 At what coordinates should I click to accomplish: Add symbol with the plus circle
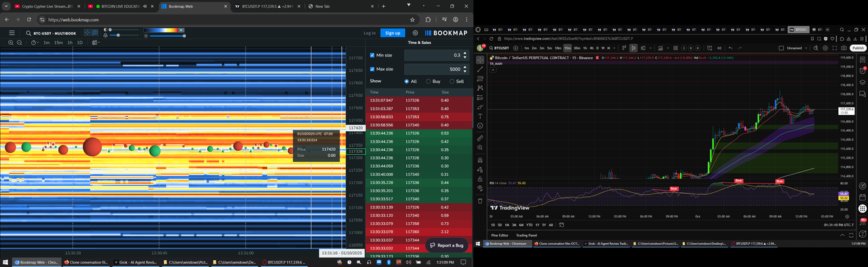point(515,48)
